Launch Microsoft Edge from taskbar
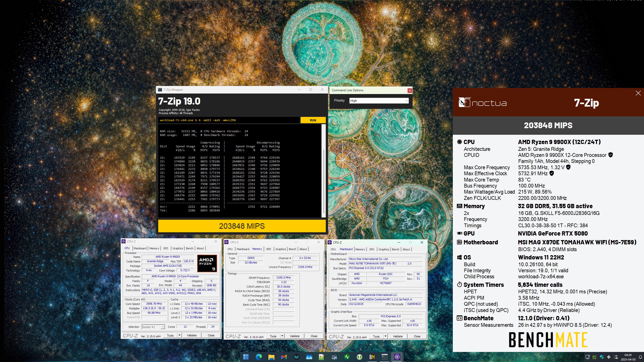 [x=259, y=357]
